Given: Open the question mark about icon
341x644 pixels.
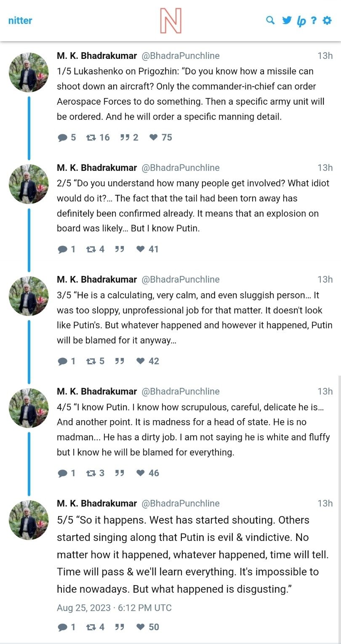Looking at the screenshot, I should [x=314, y=20].
